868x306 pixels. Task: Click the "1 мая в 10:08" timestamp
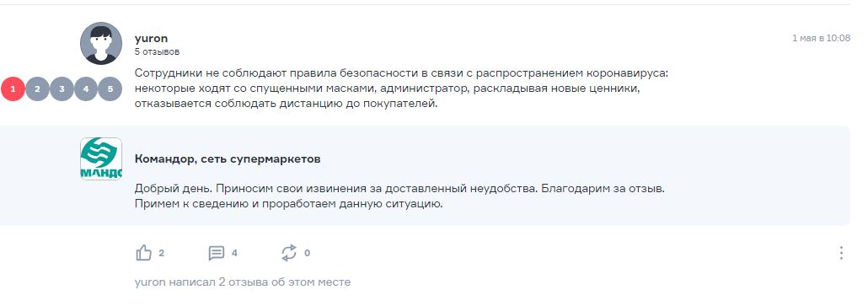(821, 38)
